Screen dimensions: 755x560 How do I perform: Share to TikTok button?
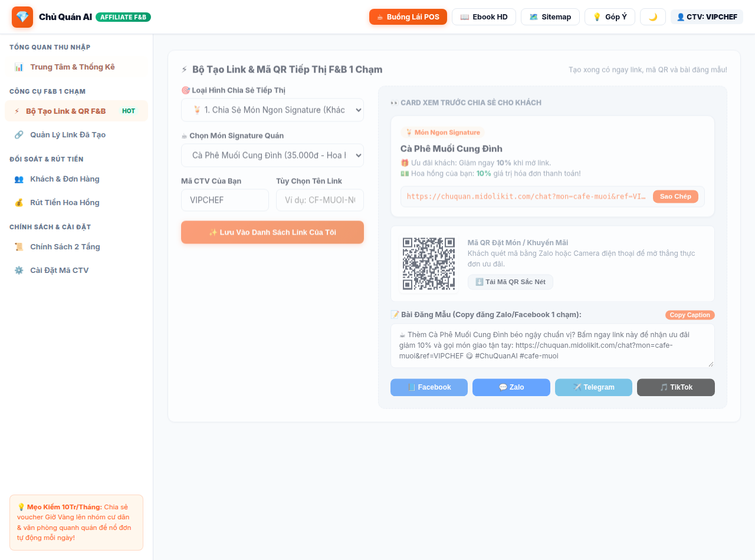tap(676, 387)
